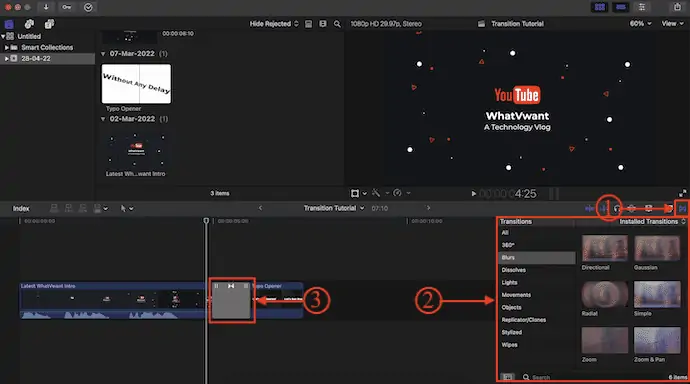The height and width of the screenshot is (384, 690).
Task: Open the viewer View menu
Action: click(x=672, y=23)
